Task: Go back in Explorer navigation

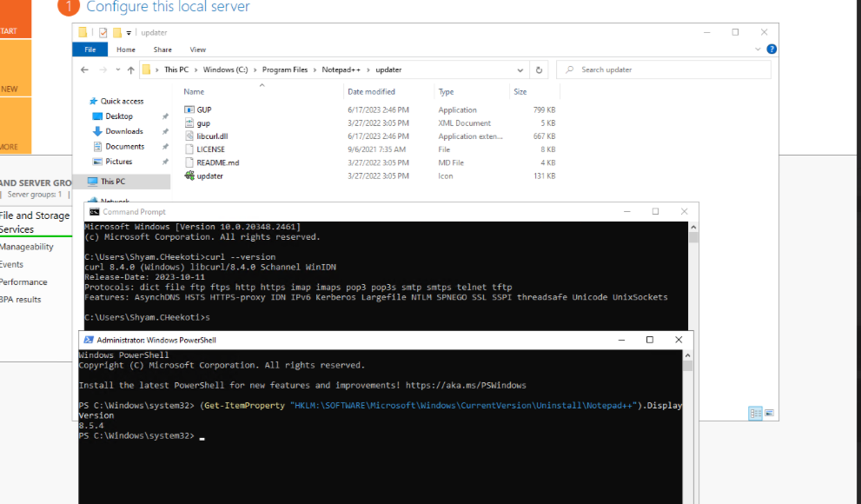Action: [84, 70]
